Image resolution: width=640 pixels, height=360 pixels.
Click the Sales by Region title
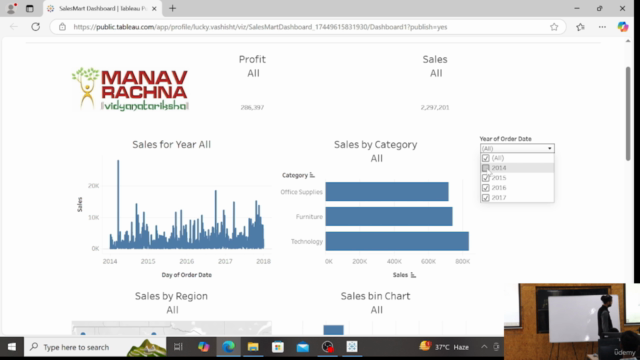click(171, 296)
